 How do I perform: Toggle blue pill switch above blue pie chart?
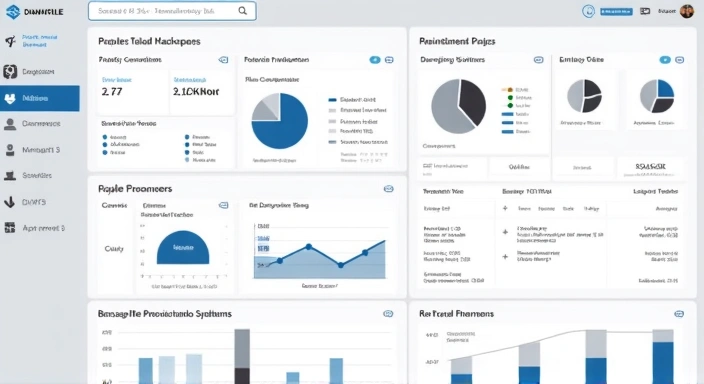pos(375,60)
